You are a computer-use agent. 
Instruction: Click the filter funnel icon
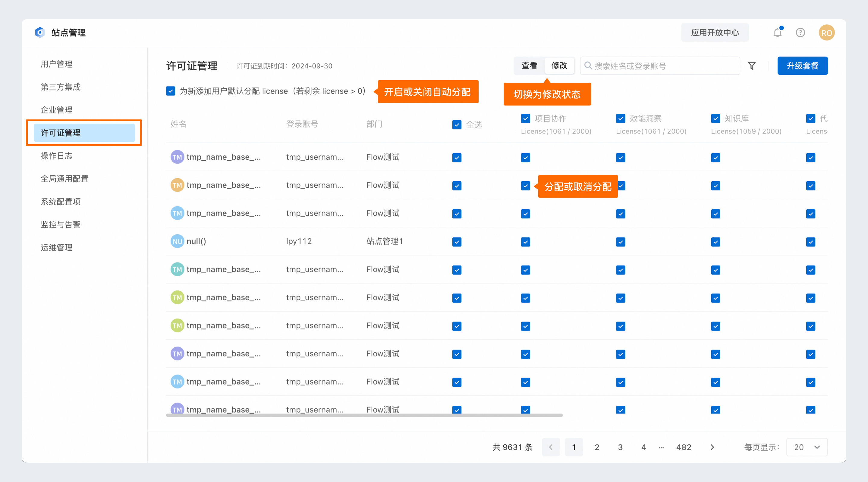tap(752, 66)
